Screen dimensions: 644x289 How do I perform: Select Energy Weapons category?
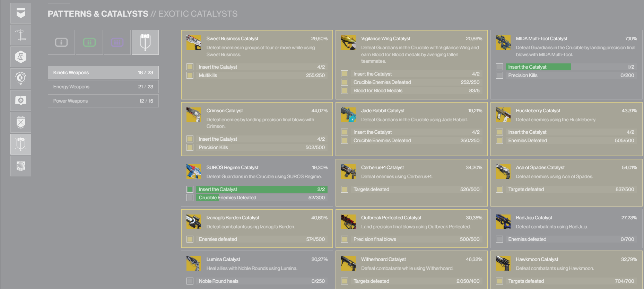(103, 87)
